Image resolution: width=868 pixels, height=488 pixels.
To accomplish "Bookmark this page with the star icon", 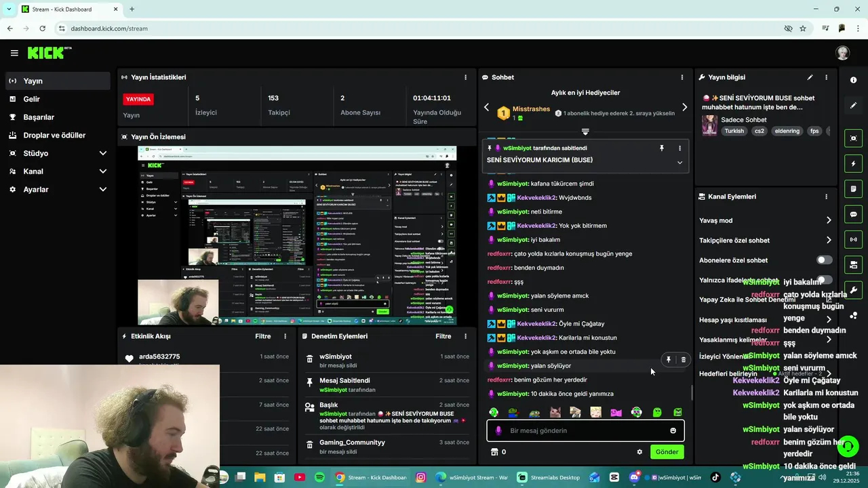I will coord(803,28).
